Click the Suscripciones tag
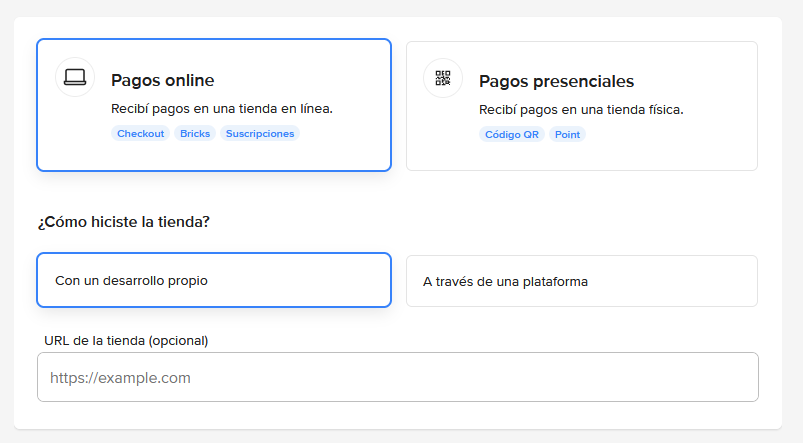The width and height of the screenshot is (803, 443). pyautogui.click(x=260, y=134)
